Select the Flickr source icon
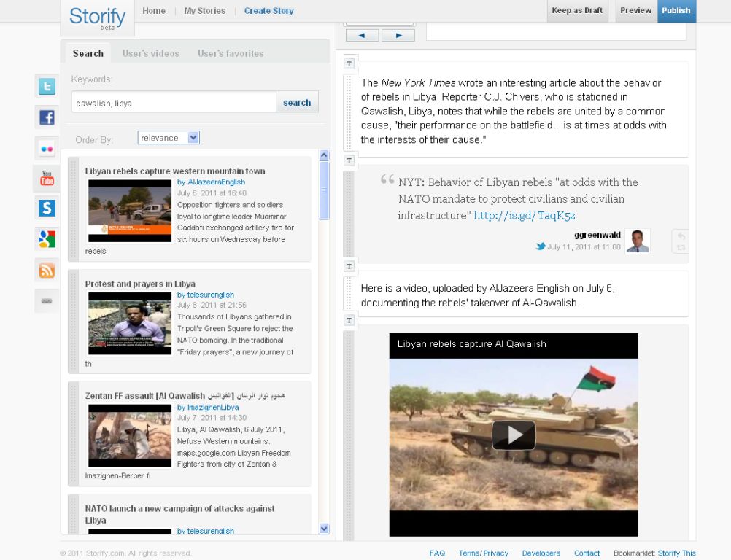Image resolution: width=731 pixels, height=560 pixels. (x=47, y=149)
